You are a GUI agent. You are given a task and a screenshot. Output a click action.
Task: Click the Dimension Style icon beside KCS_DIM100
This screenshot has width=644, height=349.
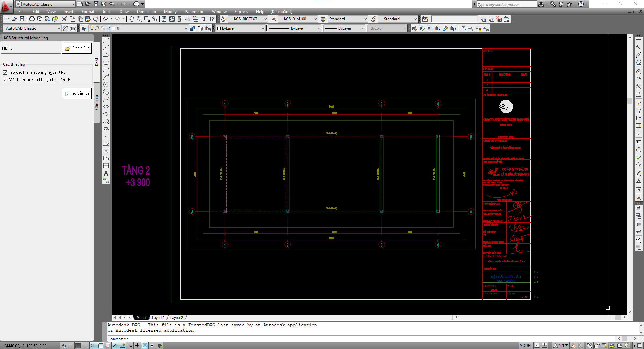274,19
